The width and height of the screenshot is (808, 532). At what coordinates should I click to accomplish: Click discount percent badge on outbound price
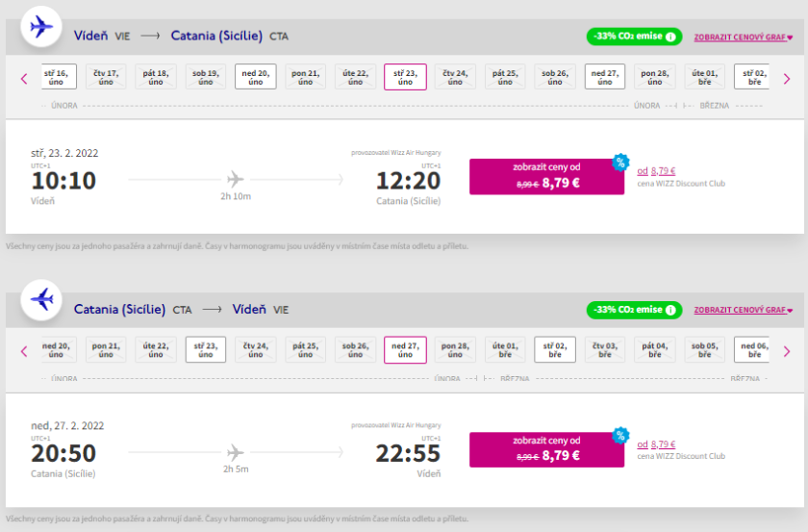point(620,162)
